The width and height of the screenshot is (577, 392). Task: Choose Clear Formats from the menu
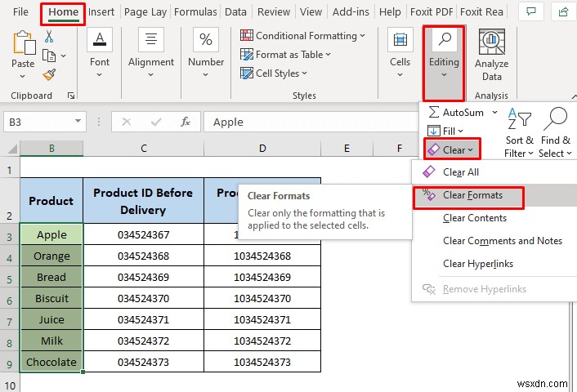click(x=472, y=195)
